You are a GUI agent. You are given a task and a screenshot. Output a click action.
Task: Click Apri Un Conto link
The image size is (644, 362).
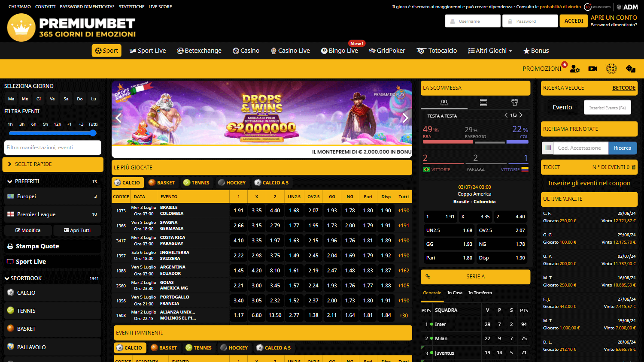click(x=614, y=18)
